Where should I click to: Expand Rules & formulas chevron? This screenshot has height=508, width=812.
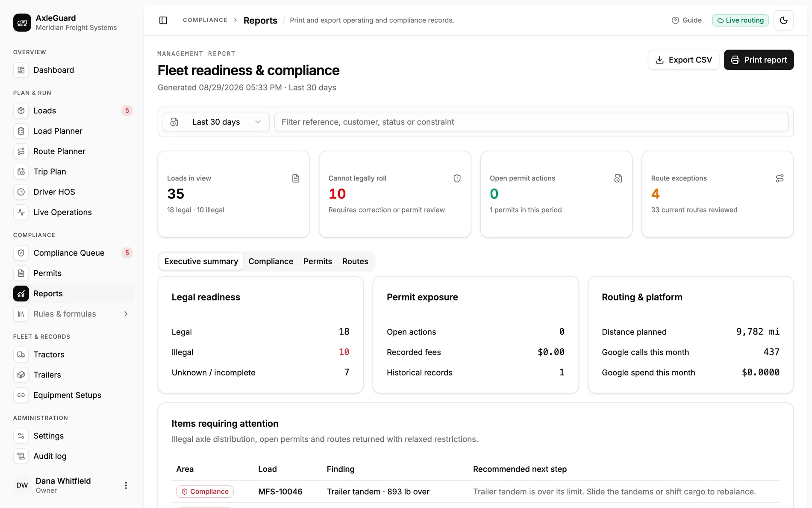click(x=126, y=314)
